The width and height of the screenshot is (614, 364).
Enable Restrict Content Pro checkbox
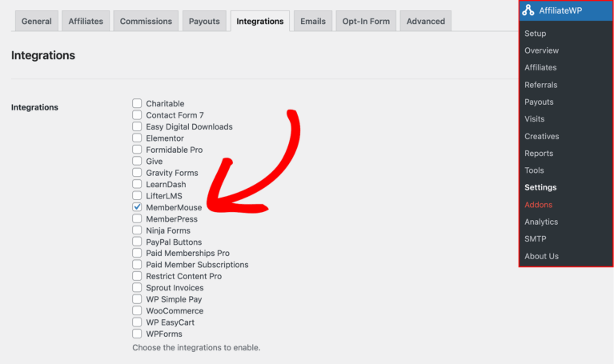point(137,276)
